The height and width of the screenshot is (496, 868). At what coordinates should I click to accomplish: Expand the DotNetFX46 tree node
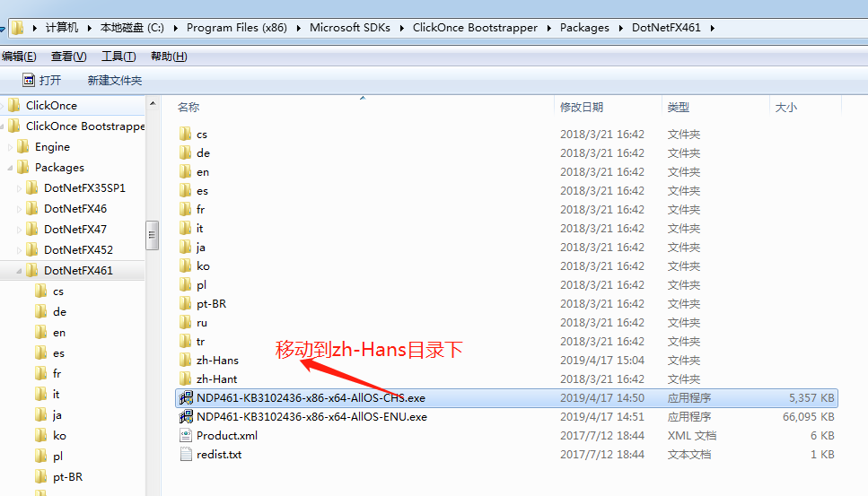click(x=21, y=208)
